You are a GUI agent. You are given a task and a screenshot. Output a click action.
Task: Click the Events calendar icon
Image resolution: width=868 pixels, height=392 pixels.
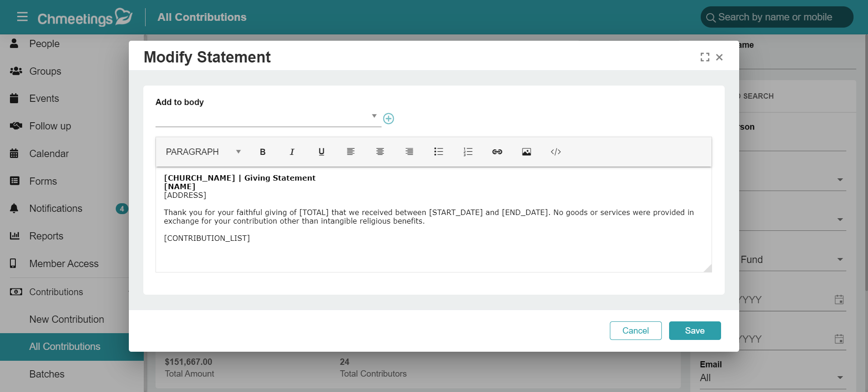tap(14, 98)
